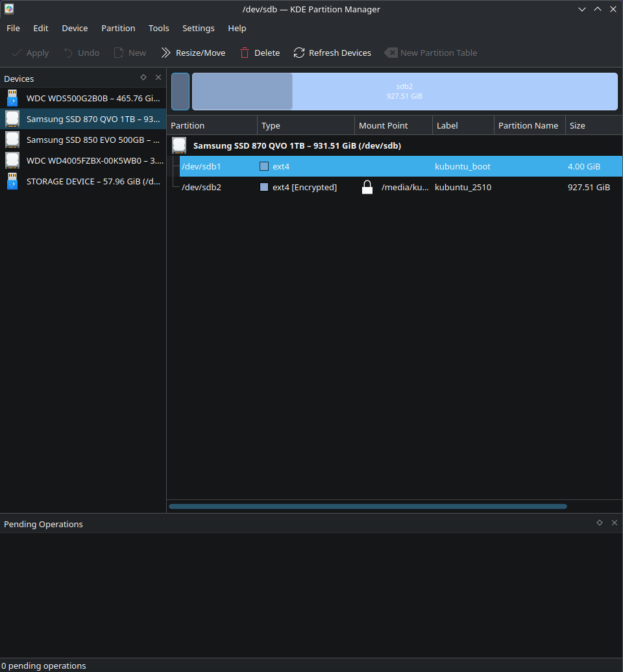Screen dimensions: 623x672
Task: Float the Devices panel with diamond button
Action: click(x=143, y=77)
